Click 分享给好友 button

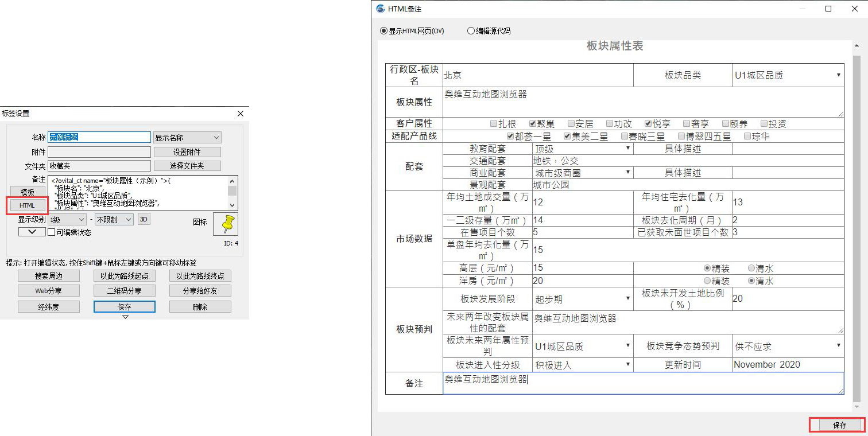200,291
